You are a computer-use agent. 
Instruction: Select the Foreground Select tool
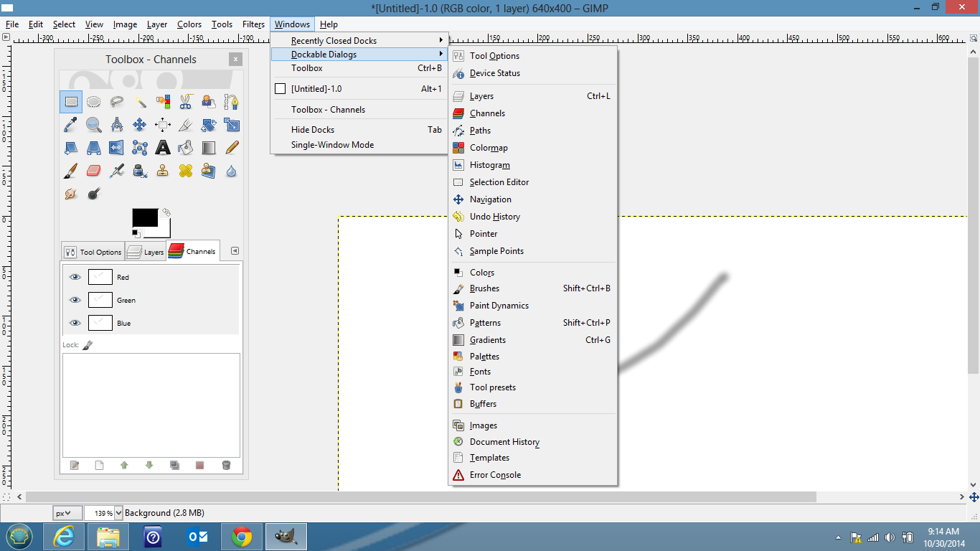point(209,102)
